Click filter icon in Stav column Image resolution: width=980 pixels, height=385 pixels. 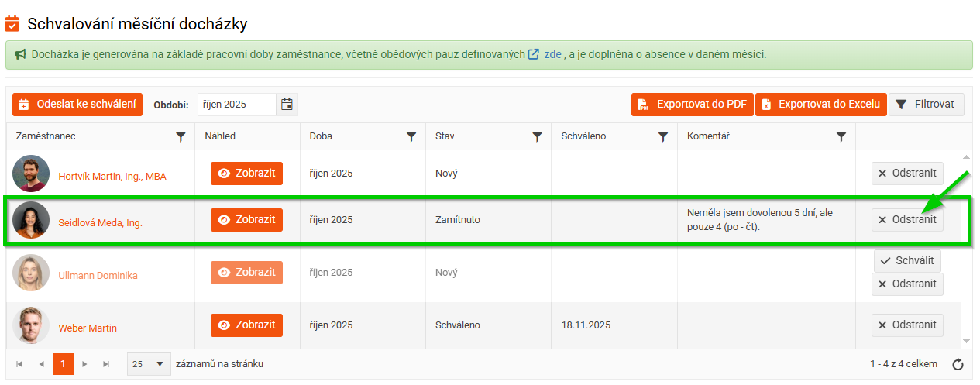pyautogui.click(x=537, y=136)
